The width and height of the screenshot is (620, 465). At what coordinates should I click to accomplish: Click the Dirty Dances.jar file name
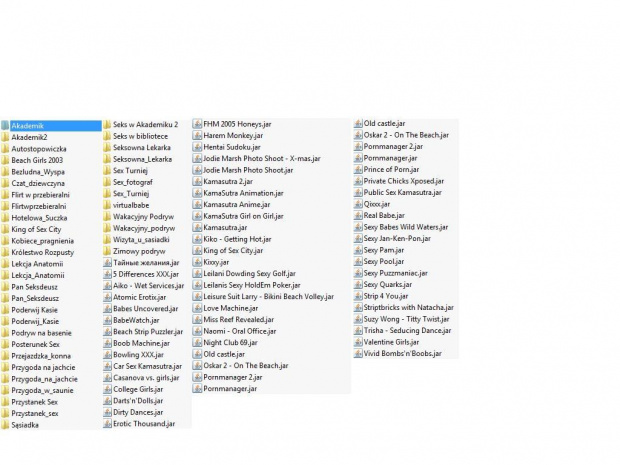138,412
